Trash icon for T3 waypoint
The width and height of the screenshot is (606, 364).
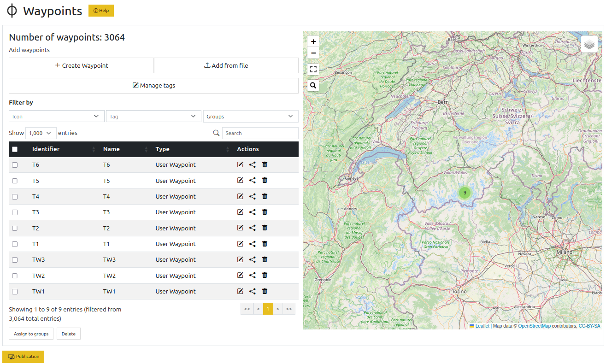[x=265, y=212]
